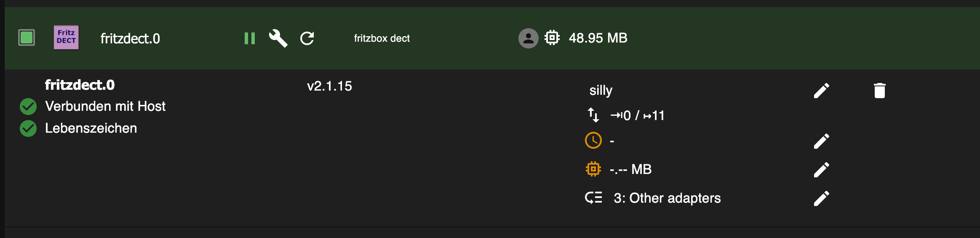Click the Fritz DECT adapter logo

(66, 37)
